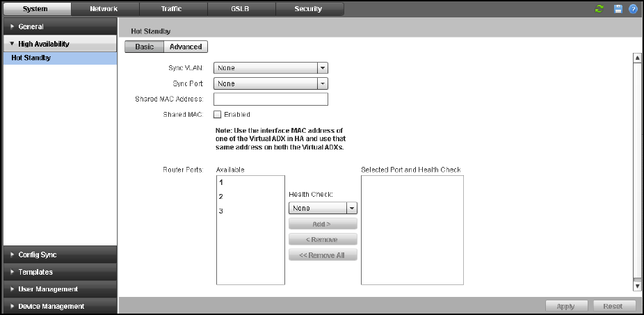Click the green refresh icon

(599, 9)
